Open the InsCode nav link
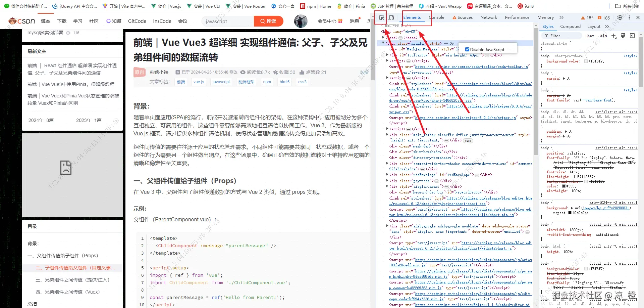644x308 pixels. [x=162, y=21]
